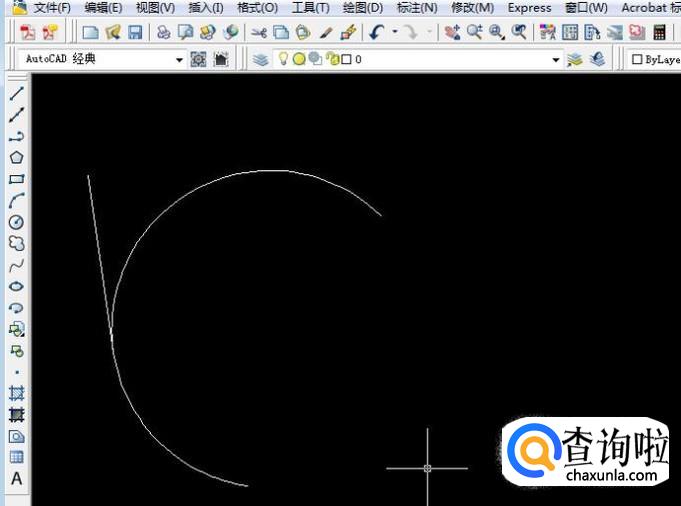Click the Plot printer icon

[163, 32]
